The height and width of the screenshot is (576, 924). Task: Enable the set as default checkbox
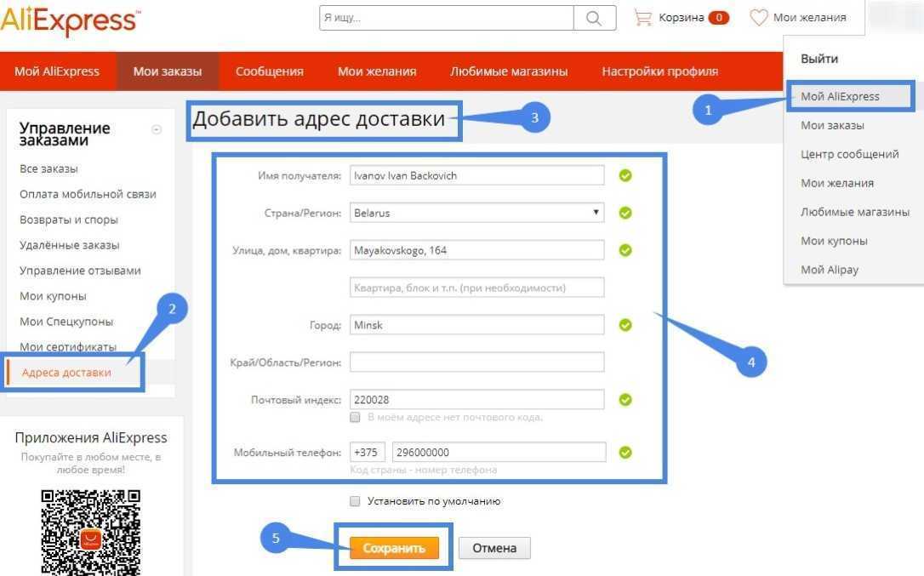click(x=356, y=501)
